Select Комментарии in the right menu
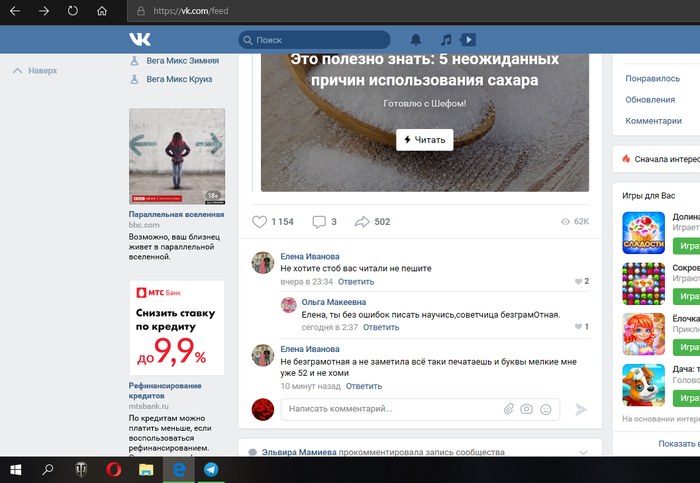This screenshot has height=483, width=700. tap(652, 121)
